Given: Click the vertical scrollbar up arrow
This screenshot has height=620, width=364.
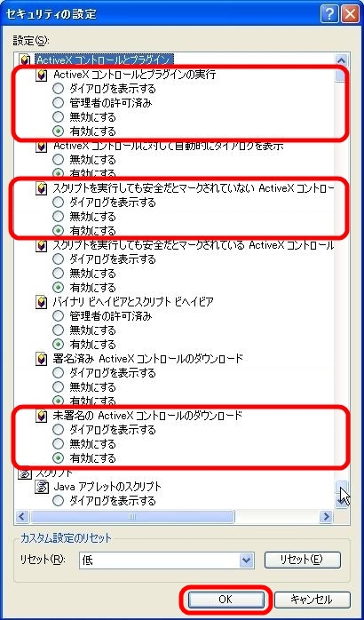Looking at the screenshot, I should (x=340, y=60).
